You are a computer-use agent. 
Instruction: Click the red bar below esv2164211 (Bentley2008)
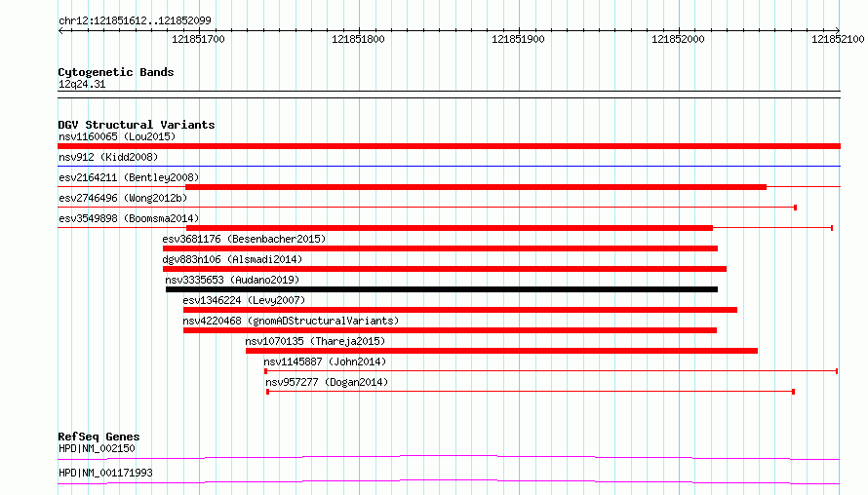click(x=476, y=187)
